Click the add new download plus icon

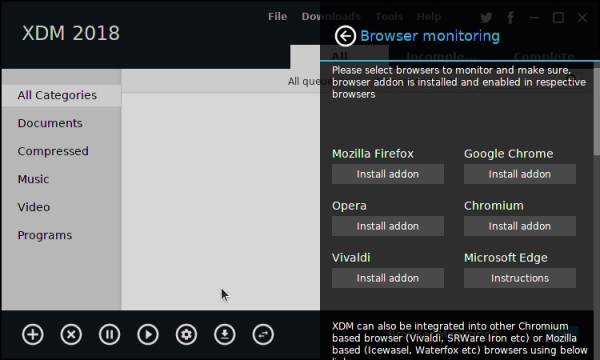[33, 334]
